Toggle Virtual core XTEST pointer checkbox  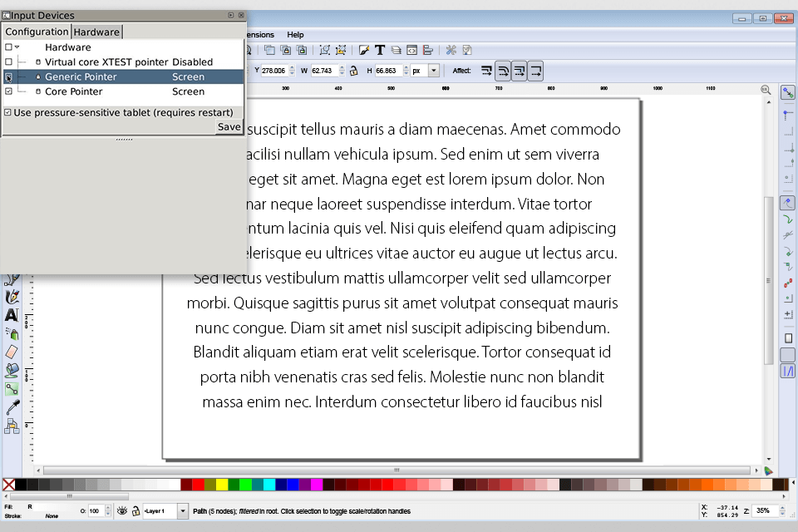pyautogui.click(x=8, y=62)
